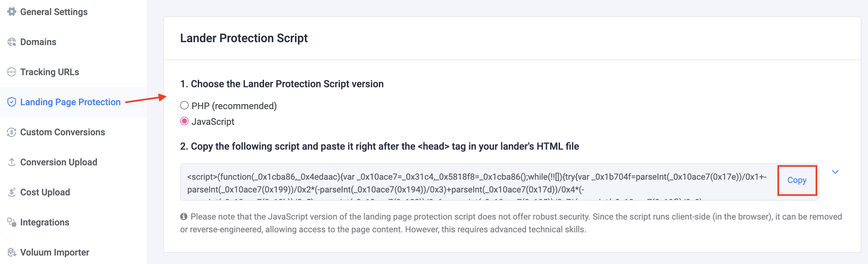The width and height of the screenshot is (868, 264).
Task: Collapse the protection script code view
Action: pos(836,172)
